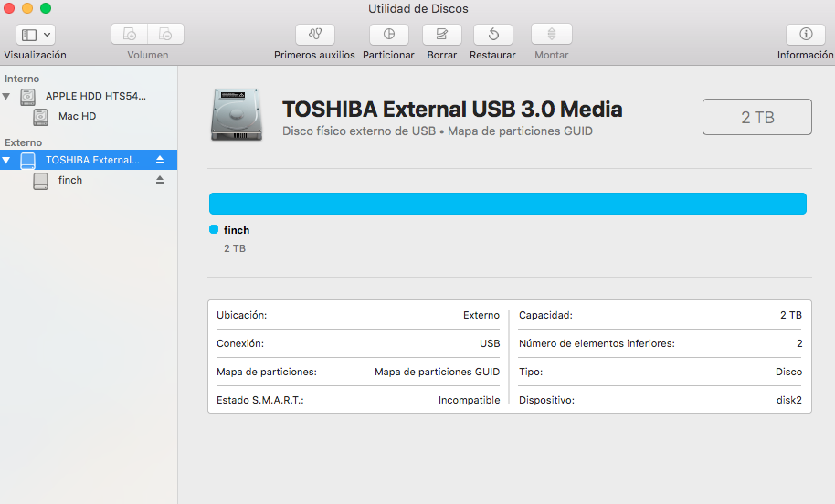This screenshot has height=504, width=835.
Task: Select Mac HD volume in sidebar
Action: (x=77, y=116)
